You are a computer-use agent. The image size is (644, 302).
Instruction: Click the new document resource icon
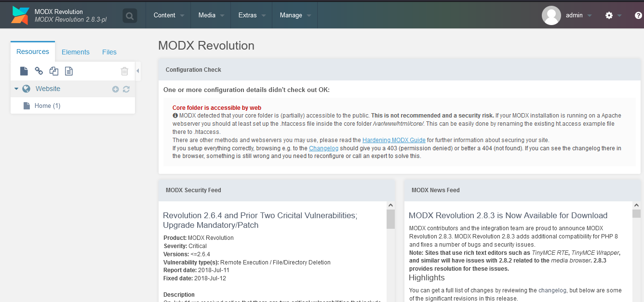(x=24, y=71)
